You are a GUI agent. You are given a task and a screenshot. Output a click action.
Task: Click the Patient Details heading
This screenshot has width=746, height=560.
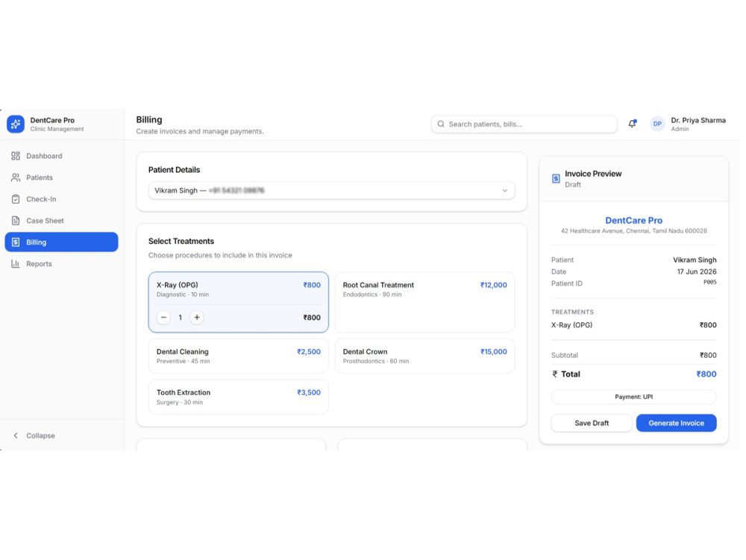coord(174,170)
